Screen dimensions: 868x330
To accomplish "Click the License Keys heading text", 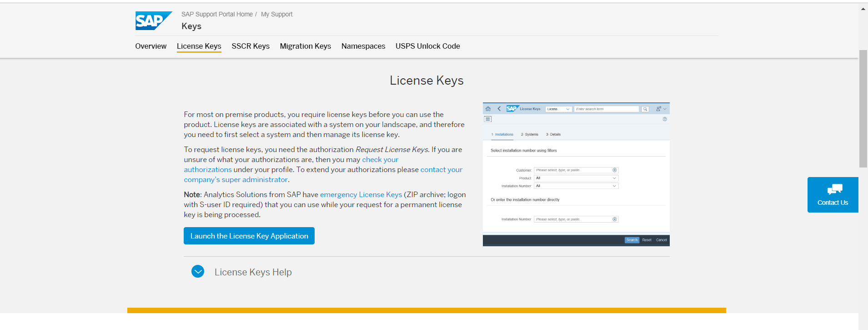I will (x=426, y=81).
